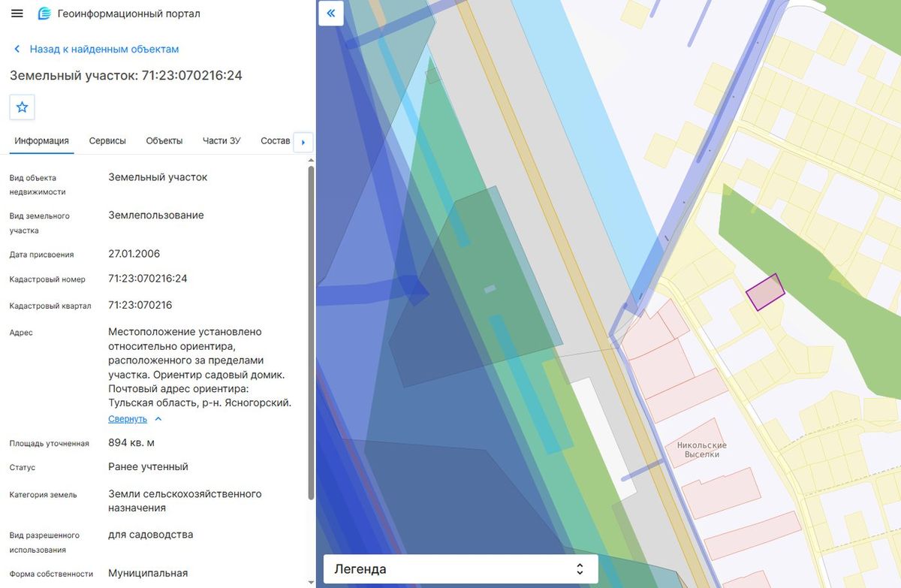
Task: Click the parcel heading Земельный участок: 71:23:070216:24
Action: [x=125, y=75]
